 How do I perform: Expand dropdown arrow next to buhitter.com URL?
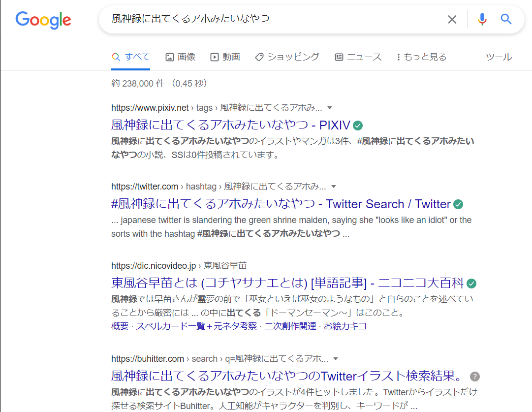(336, 359)
